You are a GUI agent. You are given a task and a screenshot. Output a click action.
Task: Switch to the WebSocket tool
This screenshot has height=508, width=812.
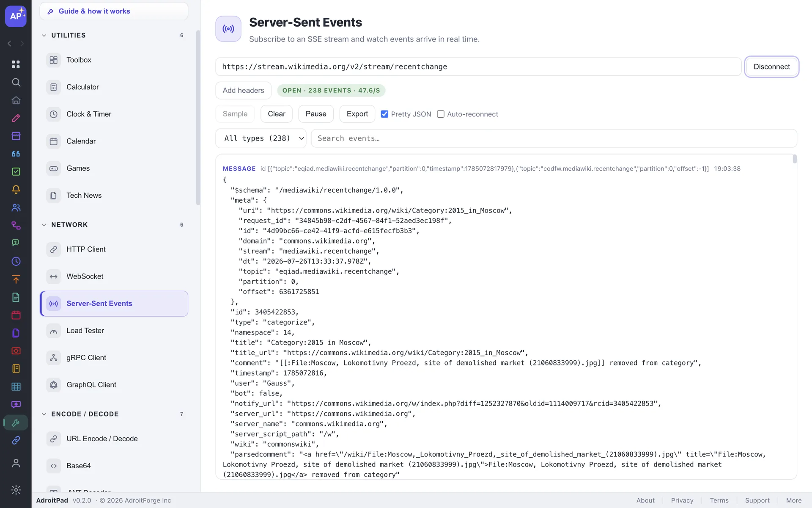[x=114, y=276]
